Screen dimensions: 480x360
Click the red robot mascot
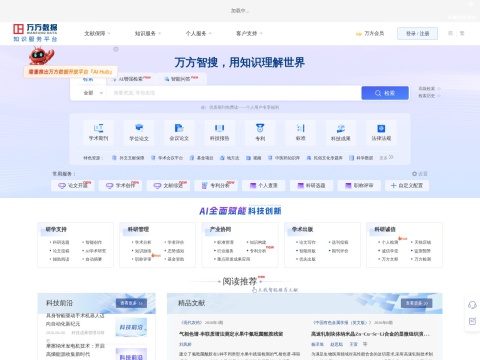(41, 56)
